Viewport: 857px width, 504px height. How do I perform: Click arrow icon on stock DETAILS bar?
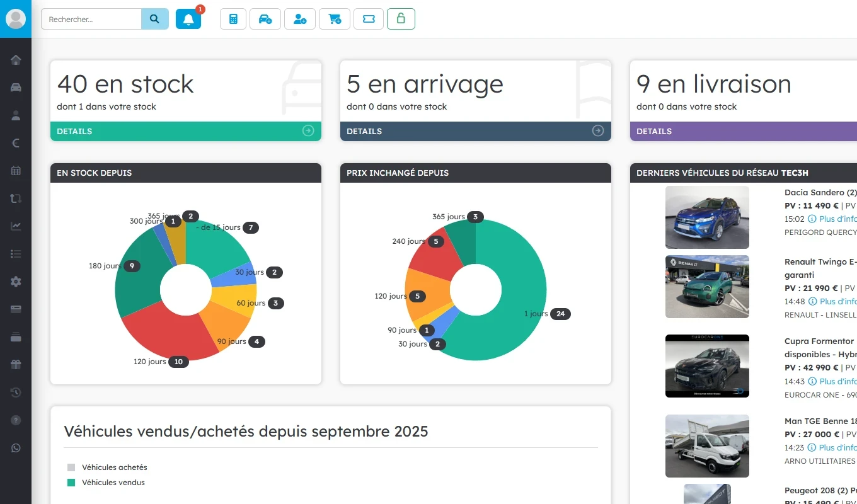pos(308,131)
